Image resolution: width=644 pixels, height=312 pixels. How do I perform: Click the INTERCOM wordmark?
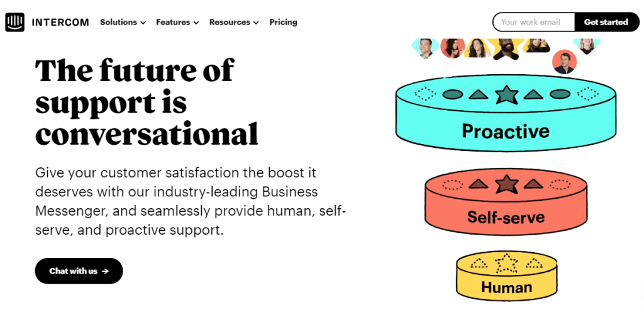(60, 22)
